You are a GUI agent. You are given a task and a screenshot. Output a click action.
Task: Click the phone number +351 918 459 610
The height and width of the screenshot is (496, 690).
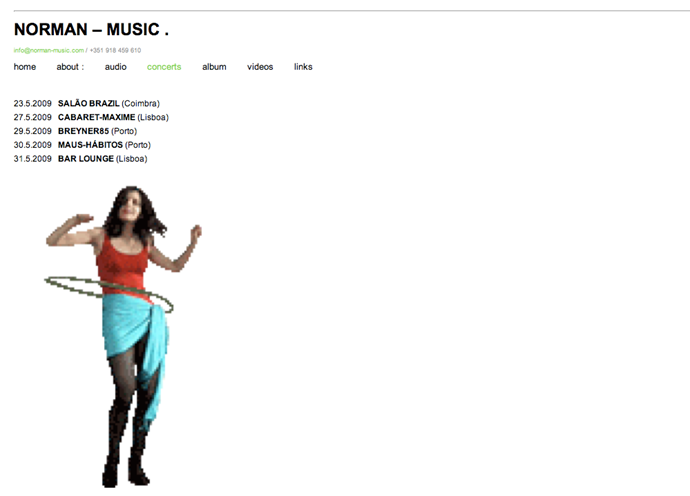point(115,50)
